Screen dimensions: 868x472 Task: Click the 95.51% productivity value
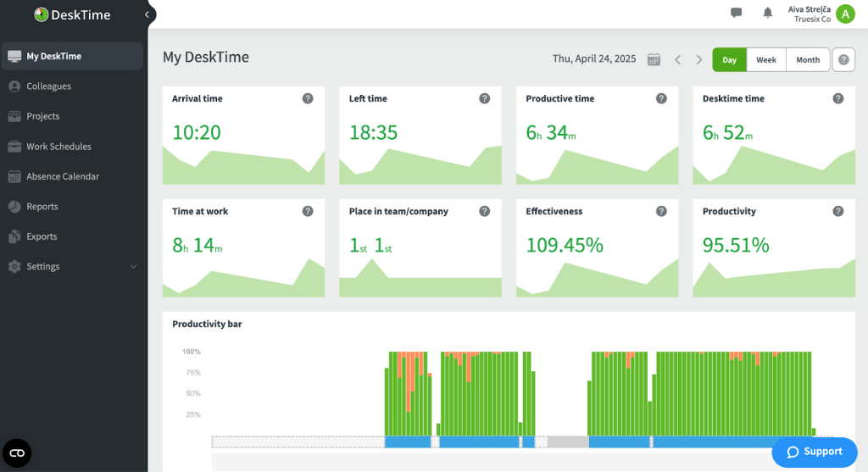pos(736,245)
